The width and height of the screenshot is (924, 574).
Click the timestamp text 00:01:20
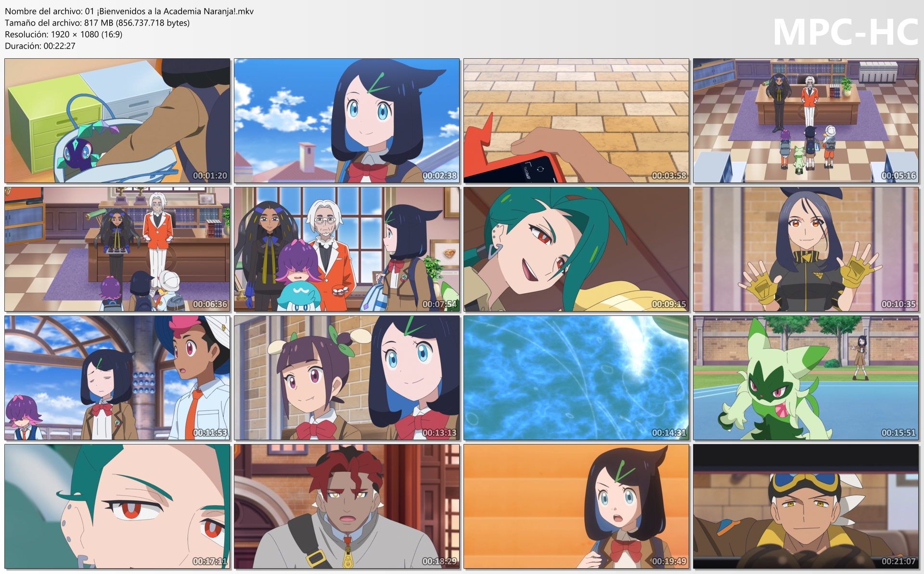[x=210, y=176]
